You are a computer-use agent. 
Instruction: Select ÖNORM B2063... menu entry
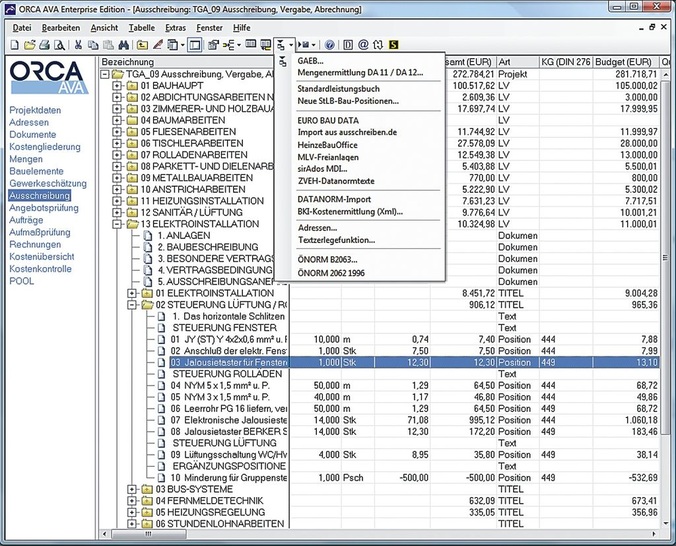[328, 260]
